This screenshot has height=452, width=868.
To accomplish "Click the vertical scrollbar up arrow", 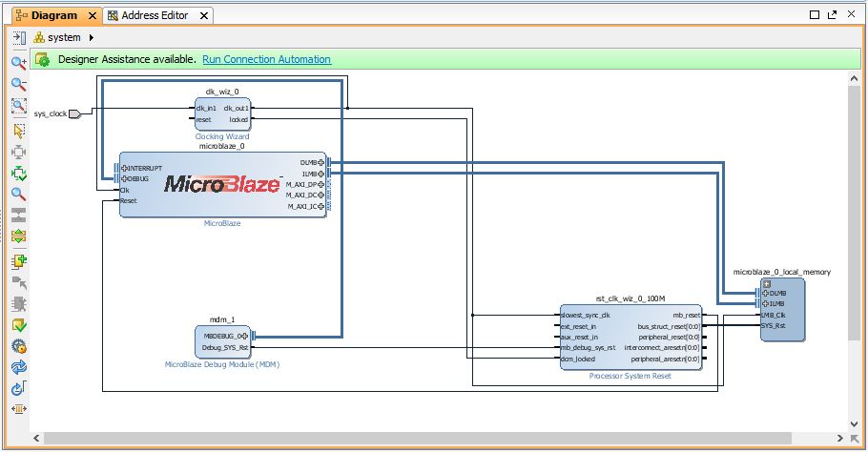I will [854, 79].
